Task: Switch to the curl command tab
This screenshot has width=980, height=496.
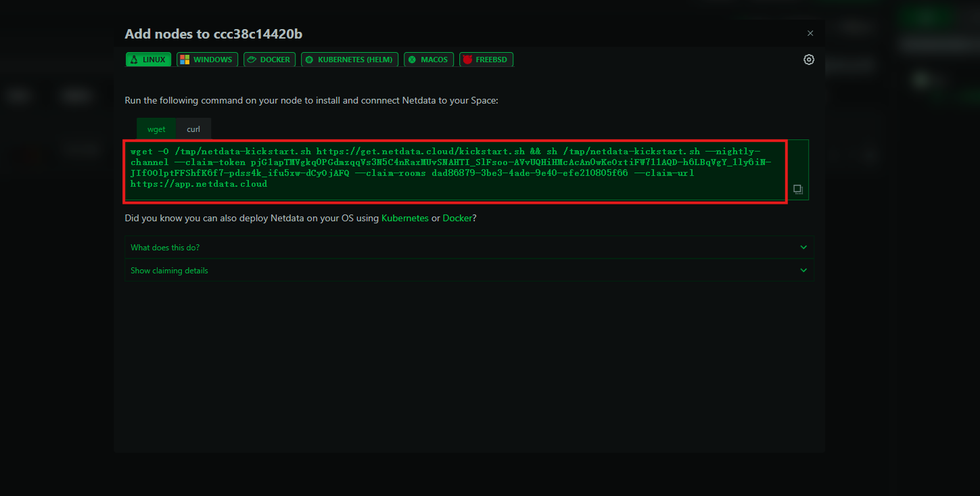Action: pyautogui.click(x=193, y=129)
